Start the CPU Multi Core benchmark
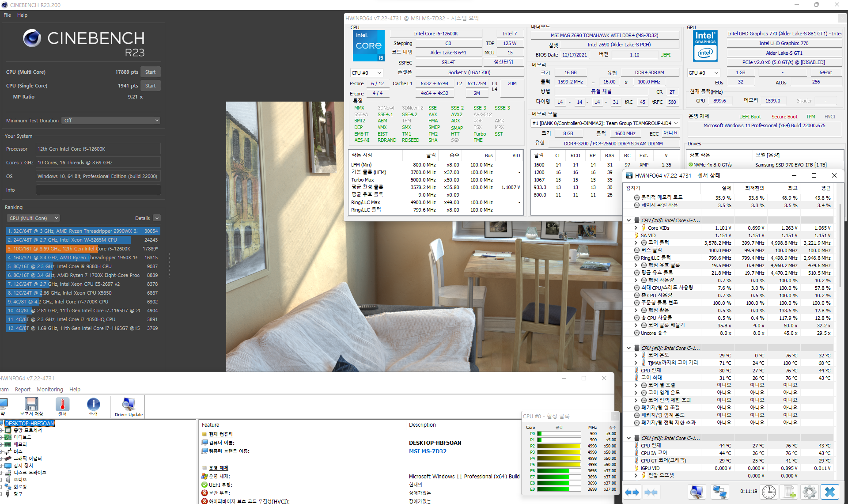 click(150, 72)
